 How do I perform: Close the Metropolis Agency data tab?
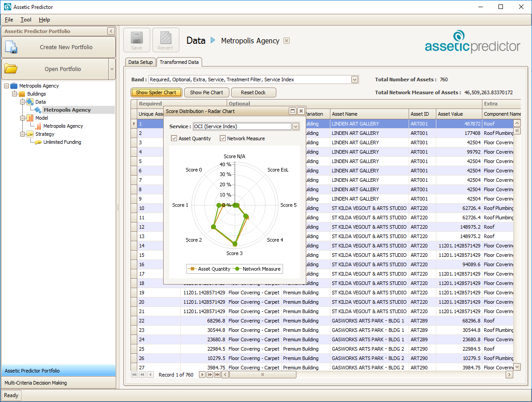point(287,41)
